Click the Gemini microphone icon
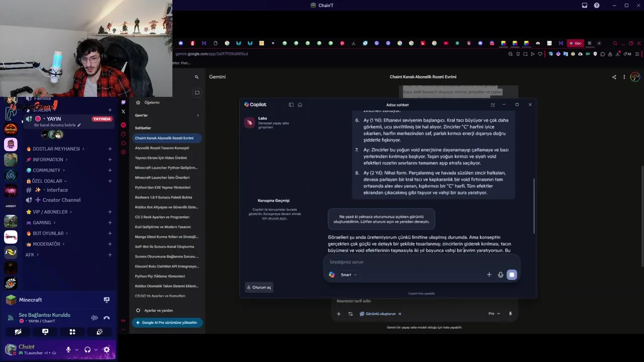The image size is (644, 362). (510, 314)
